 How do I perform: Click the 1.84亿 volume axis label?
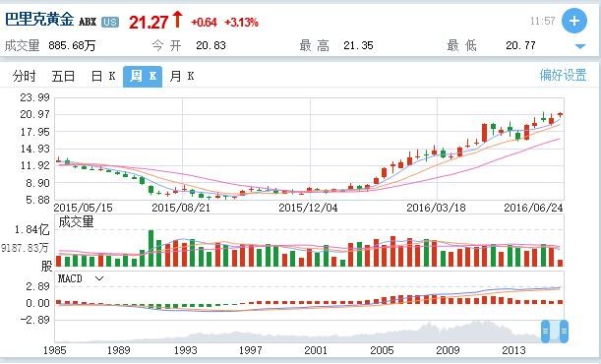[x=32, y=229]
